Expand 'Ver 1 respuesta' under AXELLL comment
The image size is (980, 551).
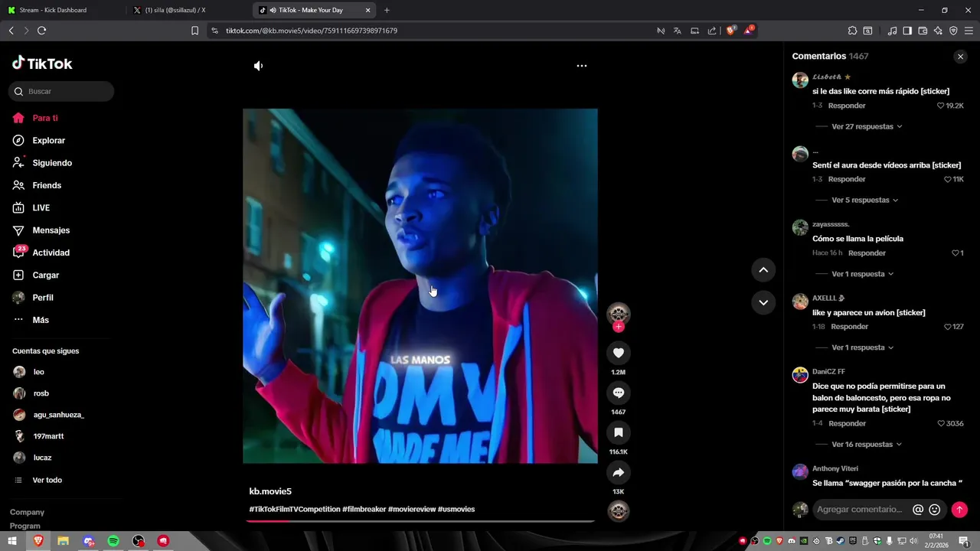click(x=862, y=347)
